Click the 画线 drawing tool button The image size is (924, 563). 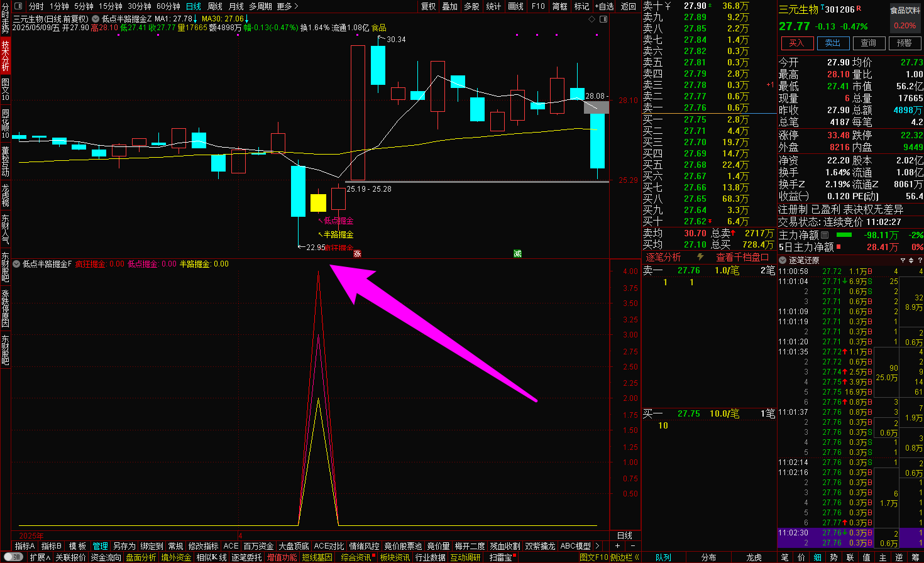point(515,6)
